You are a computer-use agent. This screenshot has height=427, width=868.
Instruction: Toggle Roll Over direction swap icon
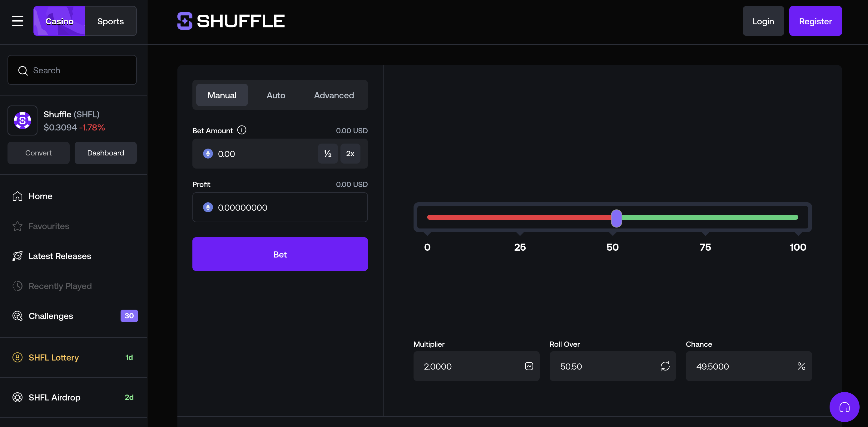(665, 366)
